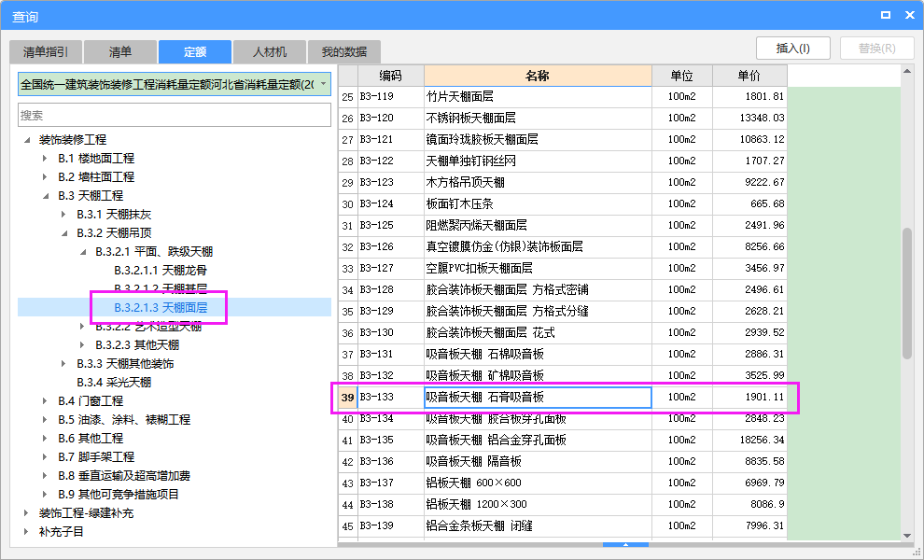Select row 木方格吊顶天棚
This screenshot has width=924, height=560.
[x=563, y=183]
